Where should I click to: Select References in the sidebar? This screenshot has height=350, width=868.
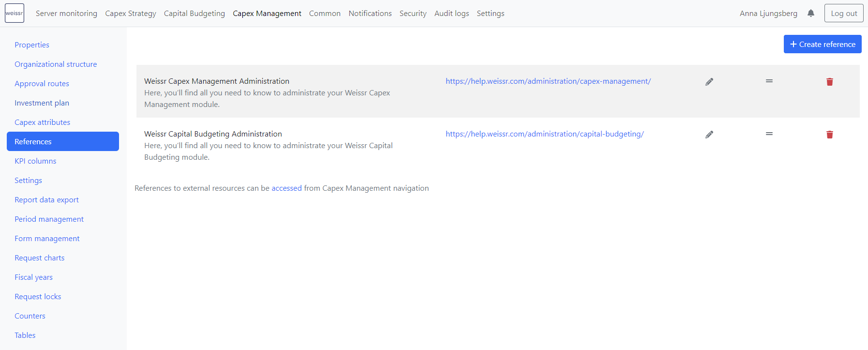click(x=63, y=141)
